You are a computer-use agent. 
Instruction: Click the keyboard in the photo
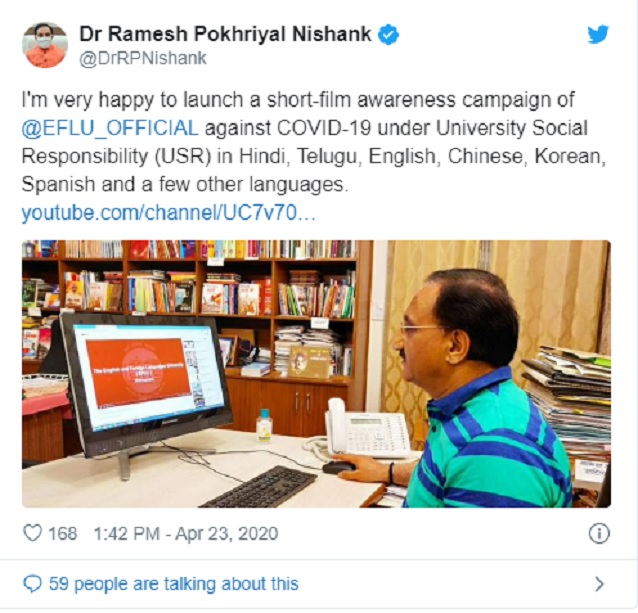coord(260,487)
